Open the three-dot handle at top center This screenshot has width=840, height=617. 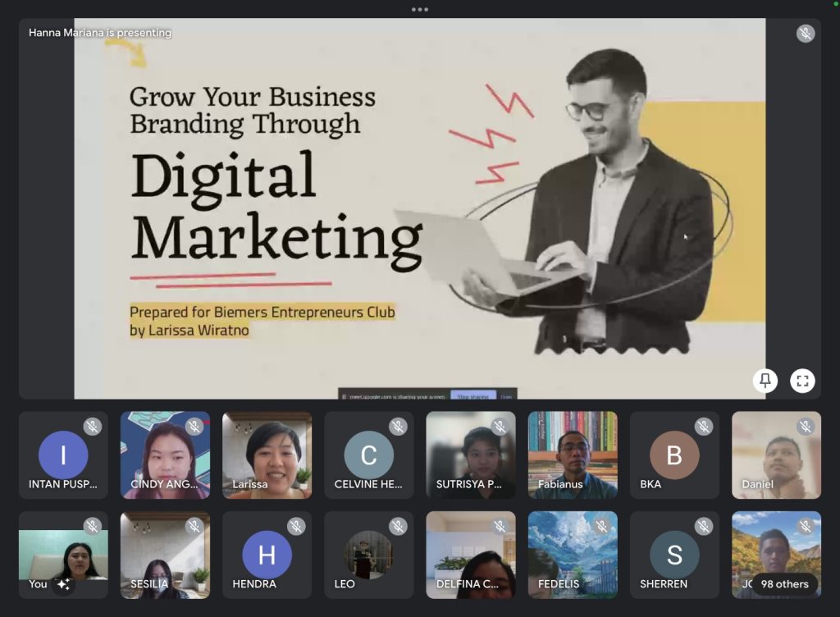point(419,9)
